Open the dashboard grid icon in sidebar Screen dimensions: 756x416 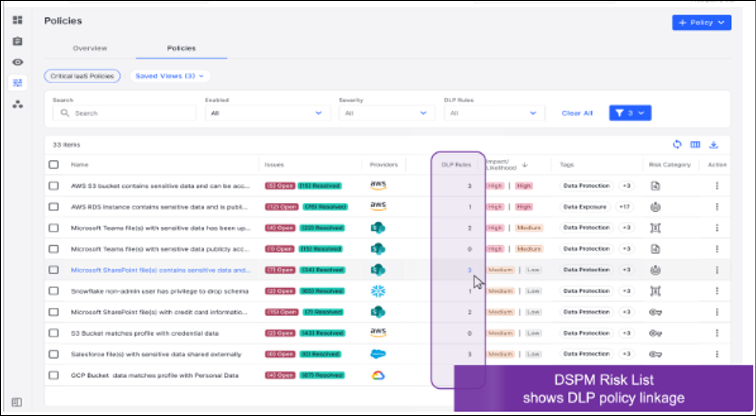(x=17, y=20)
